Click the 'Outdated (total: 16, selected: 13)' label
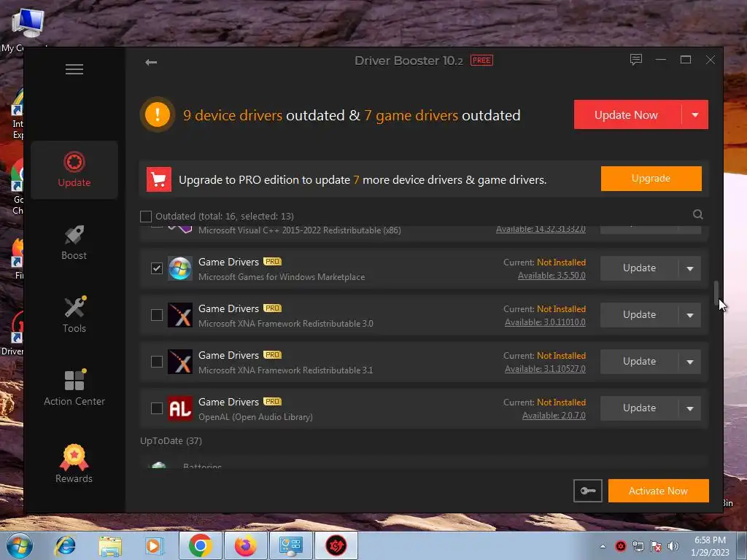 [x=225, y=216]
